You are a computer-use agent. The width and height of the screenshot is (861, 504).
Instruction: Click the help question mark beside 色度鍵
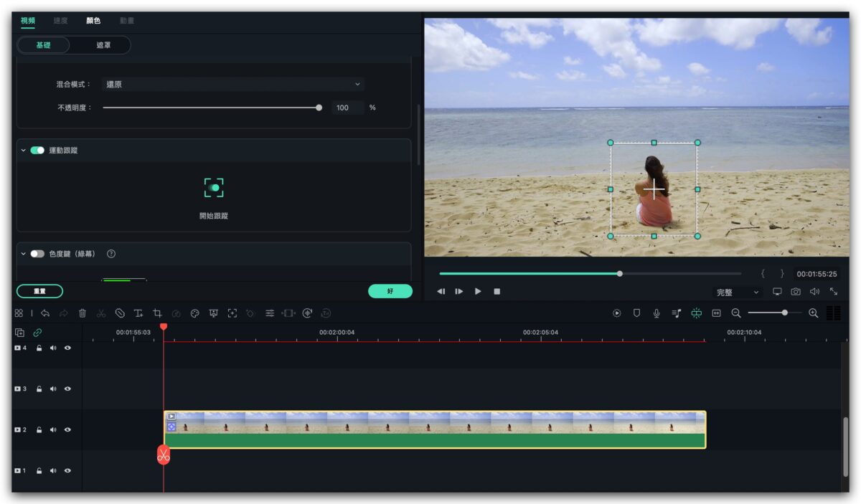point(111,254)
